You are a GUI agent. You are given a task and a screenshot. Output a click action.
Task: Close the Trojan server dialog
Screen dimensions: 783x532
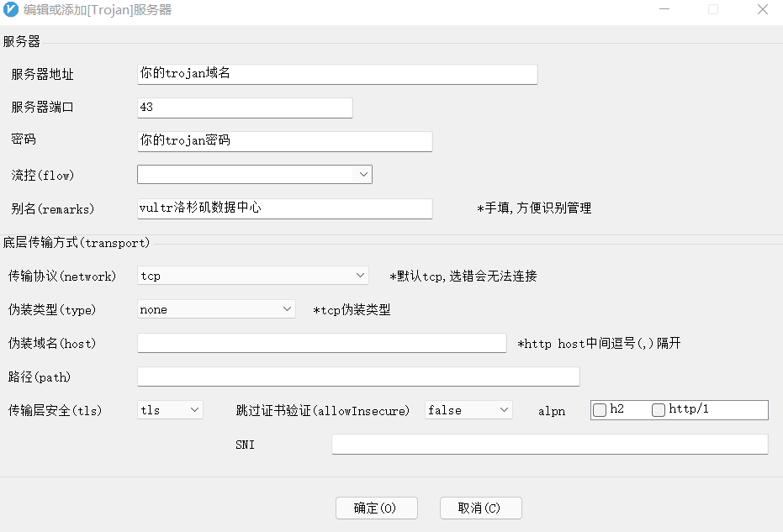coord(763,9)
